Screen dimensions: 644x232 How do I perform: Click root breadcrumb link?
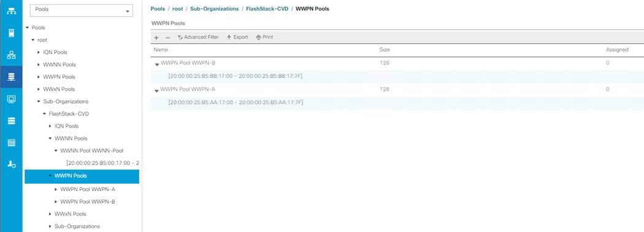pos(177,9)
